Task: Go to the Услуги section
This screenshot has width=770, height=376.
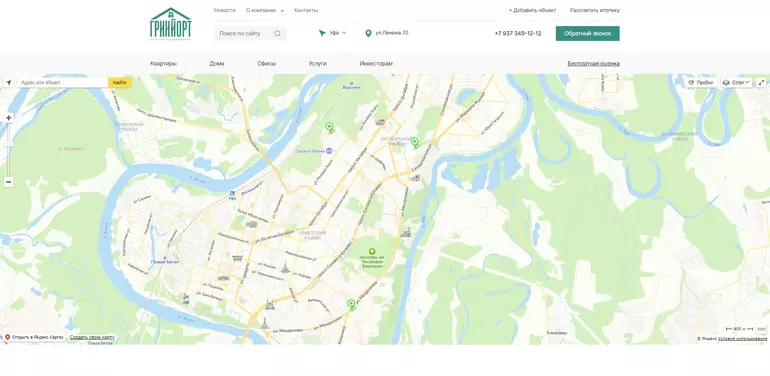Action: (x=318, y=64)
